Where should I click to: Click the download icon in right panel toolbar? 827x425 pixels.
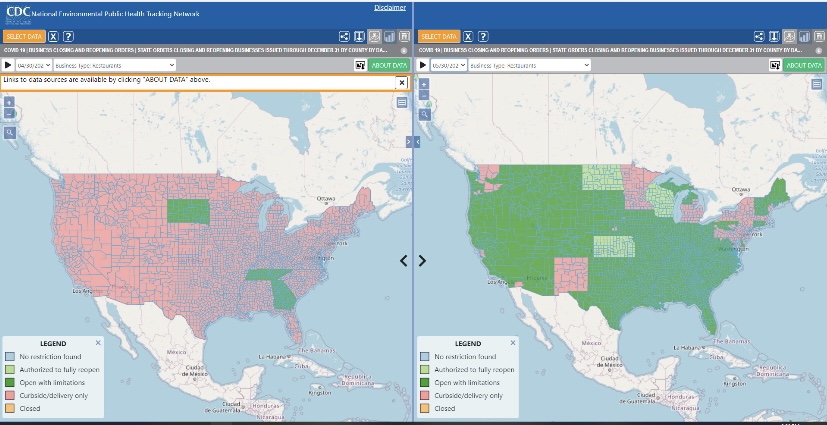[772, 36]
